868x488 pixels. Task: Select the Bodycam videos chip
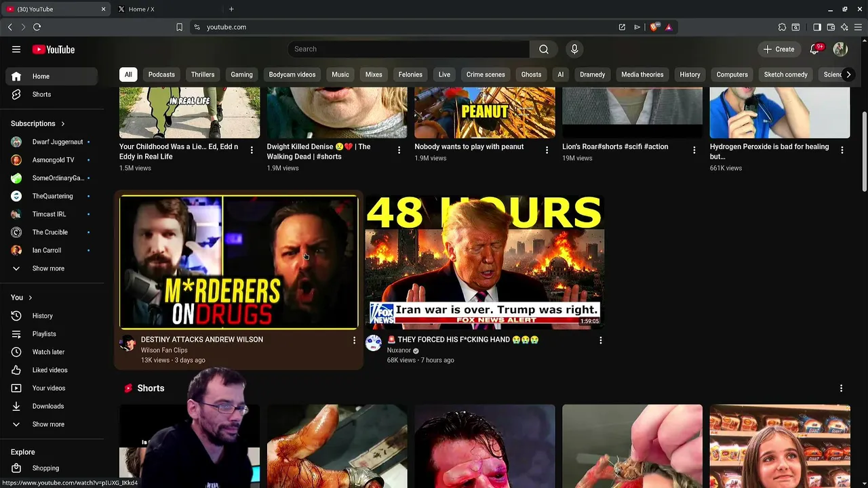tap(292, 75)
